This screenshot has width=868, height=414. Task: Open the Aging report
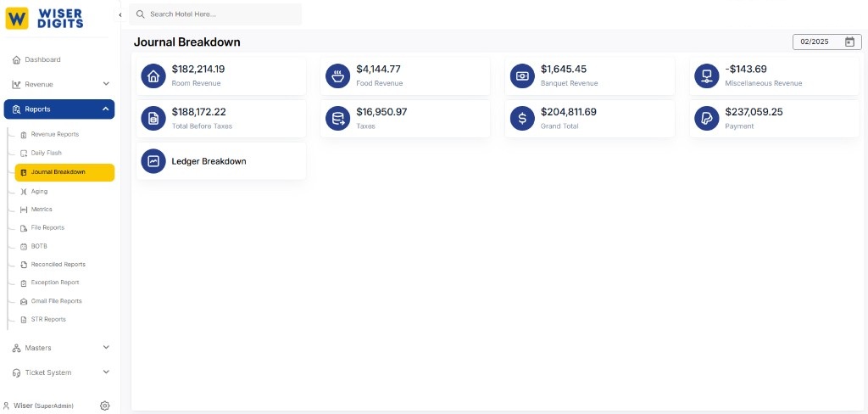pyautogui.click(x=39, y=191)
